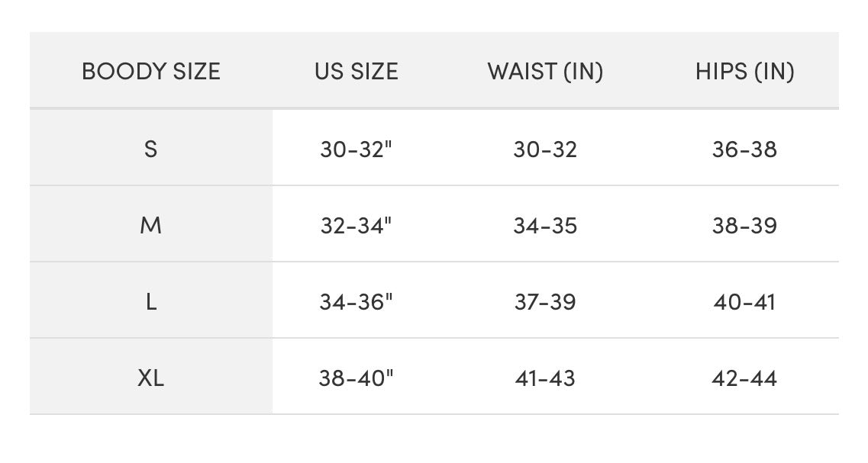Click the S size row label
This screenshot has width=868, height=463.
pos(151,149)
